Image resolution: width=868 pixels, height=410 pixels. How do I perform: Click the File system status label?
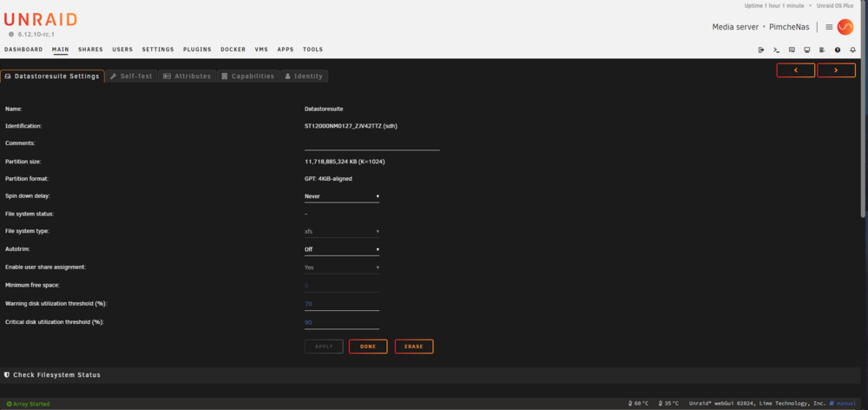click(30, 214)
